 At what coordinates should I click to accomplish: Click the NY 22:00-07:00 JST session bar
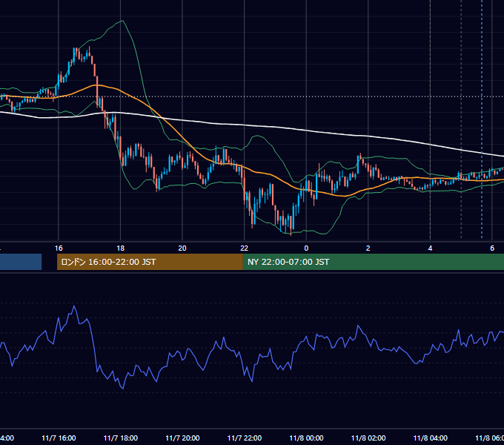pyautogui.click(x=373, y=262)
